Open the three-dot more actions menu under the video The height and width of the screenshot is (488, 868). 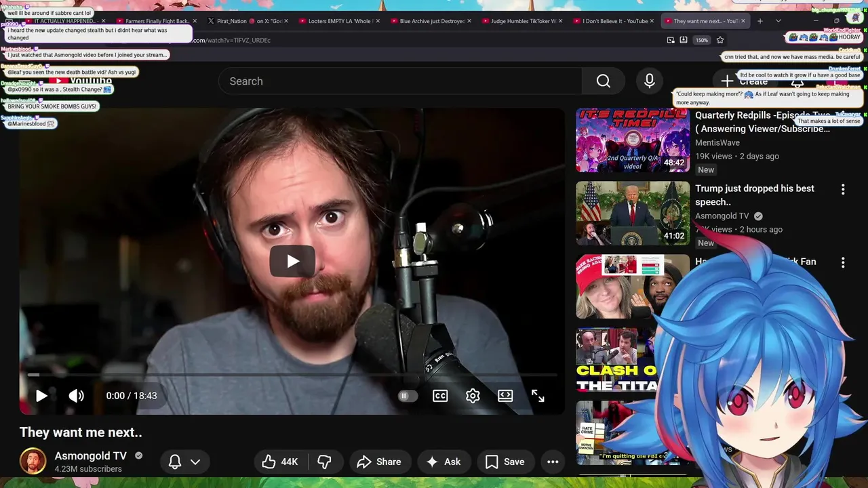[553, 462]
